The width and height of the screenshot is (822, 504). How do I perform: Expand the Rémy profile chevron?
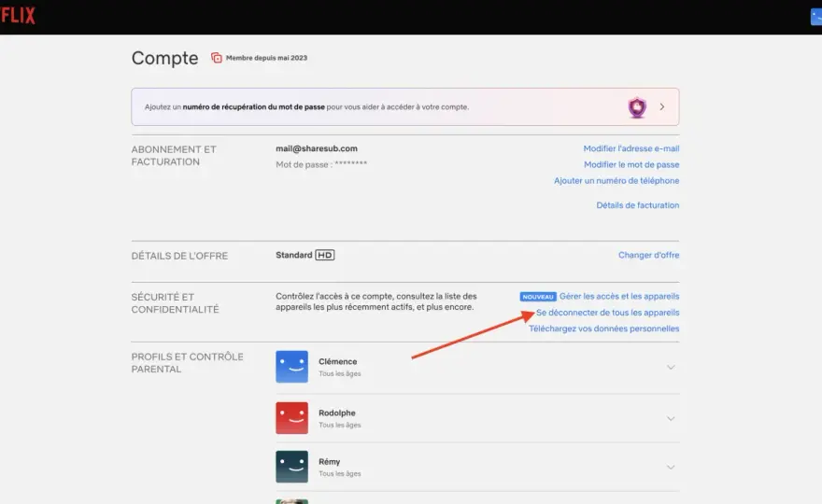click(x=671, y=468)
